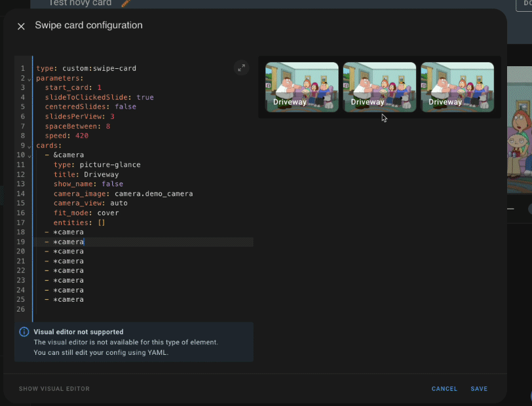
Task: Click the 'start_card: 1' line
Action: click(73, 88)
